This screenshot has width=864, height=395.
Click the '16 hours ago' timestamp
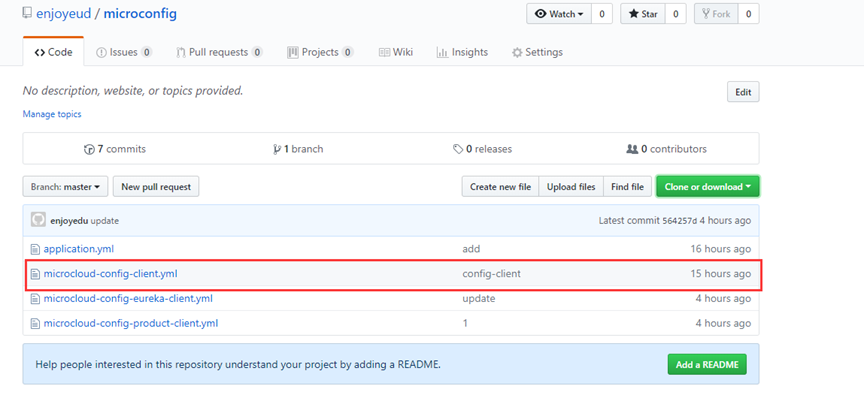(x=721, y=249)
